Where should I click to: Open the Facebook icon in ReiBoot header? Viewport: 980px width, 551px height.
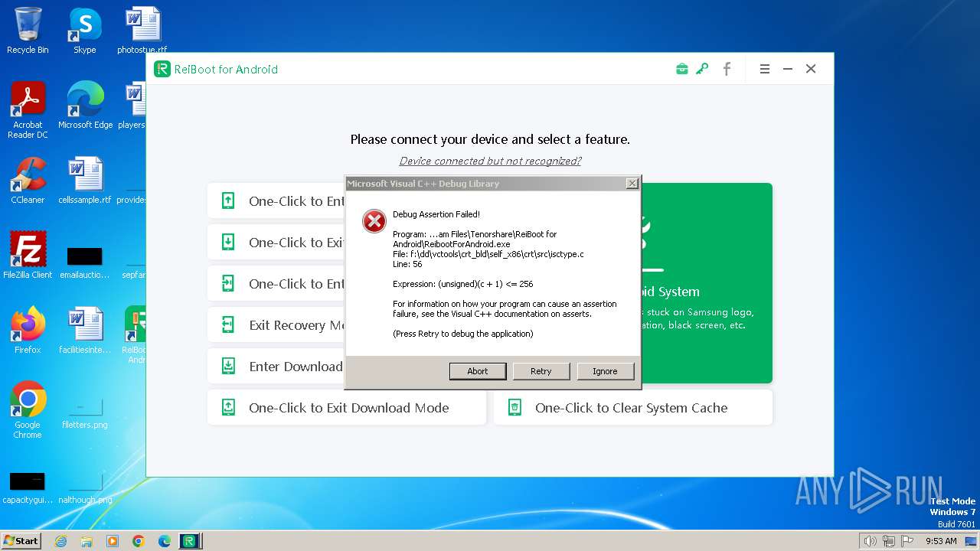tap(727, 69)
